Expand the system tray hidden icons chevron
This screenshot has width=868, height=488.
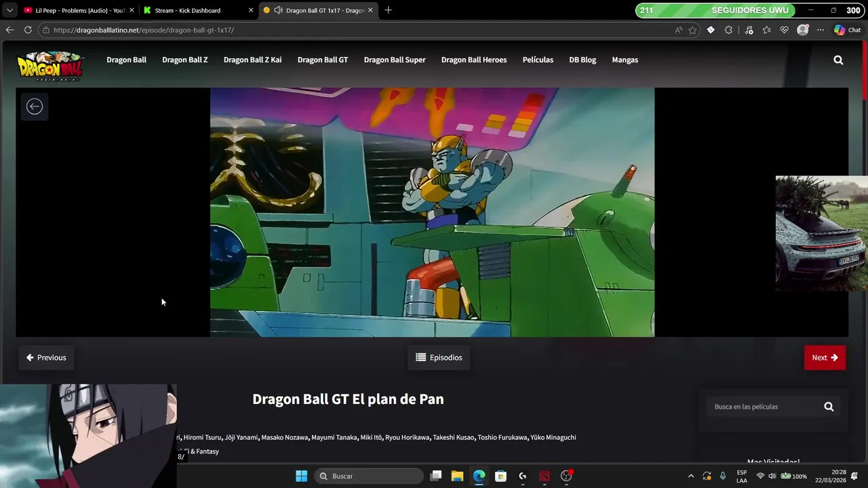point(690,476)
